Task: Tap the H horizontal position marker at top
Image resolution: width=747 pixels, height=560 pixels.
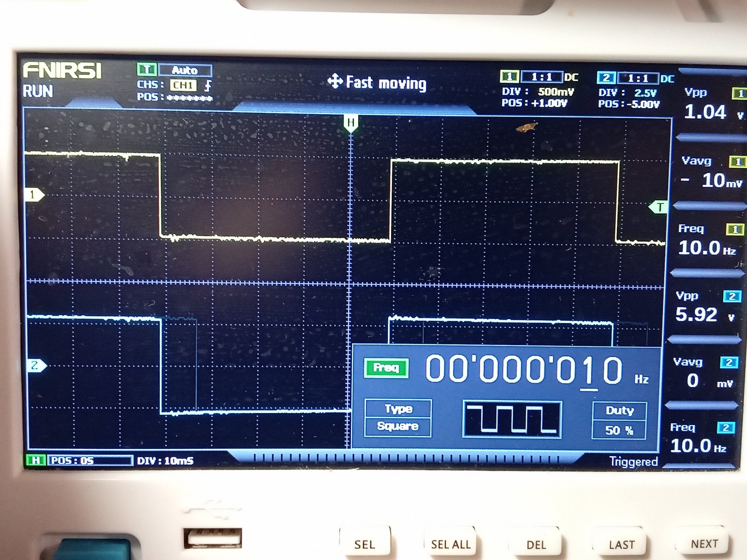Action: coord(350,123)
